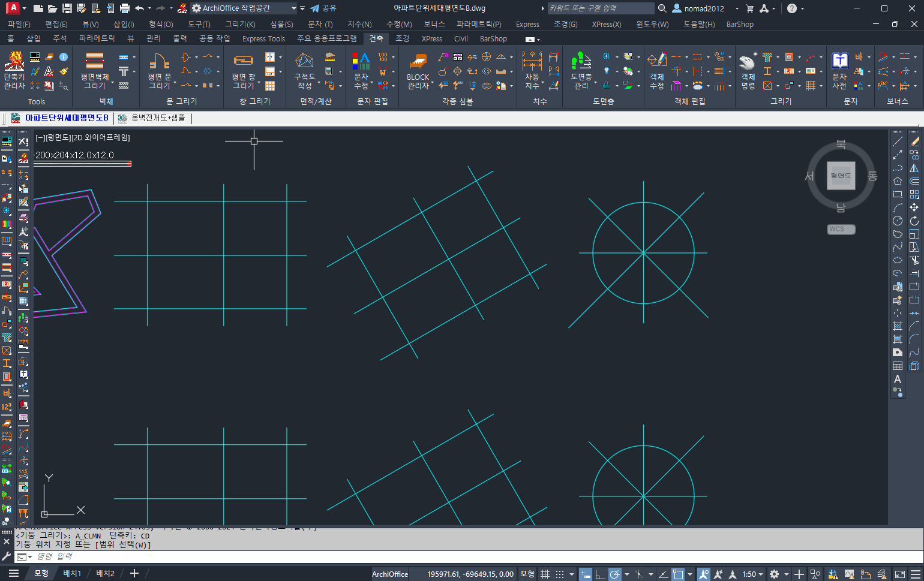Click the grid window icon in 창 그리기 panel

(x=270, y=86)
